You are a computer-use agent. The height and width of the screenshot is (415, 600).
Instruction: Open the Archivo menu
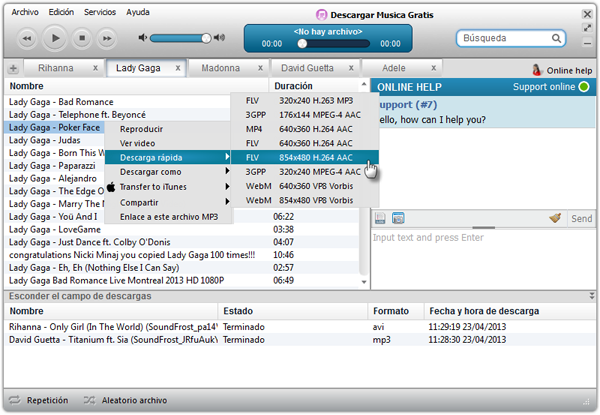[x=25, y=12]
